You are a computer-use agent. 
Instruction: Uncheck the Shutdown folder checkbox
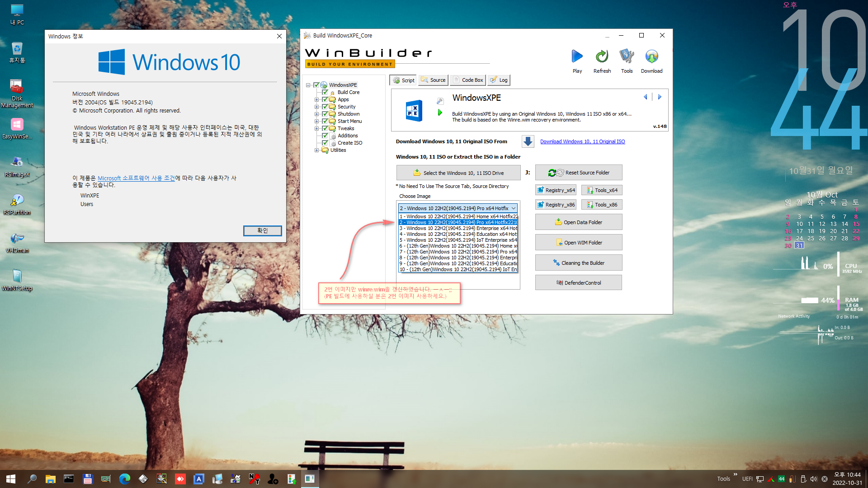325,114
